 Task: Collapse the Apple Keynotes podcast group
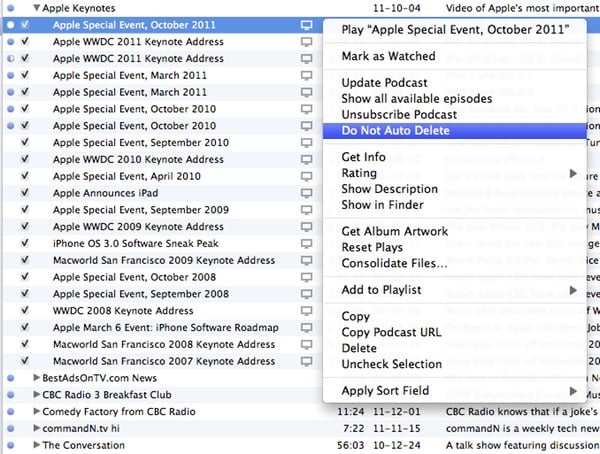pyautogui.click(x=37, y=8)
